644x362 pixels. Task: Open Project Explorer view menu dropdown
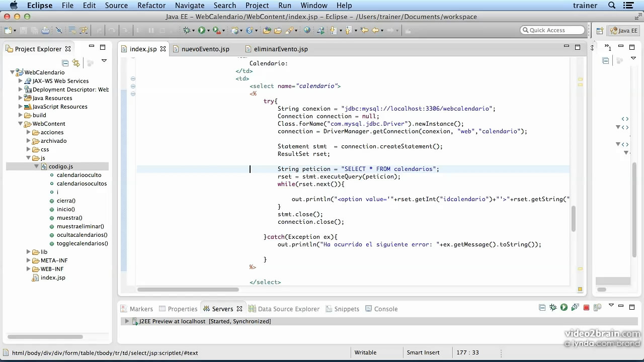(x=104, y=61)
